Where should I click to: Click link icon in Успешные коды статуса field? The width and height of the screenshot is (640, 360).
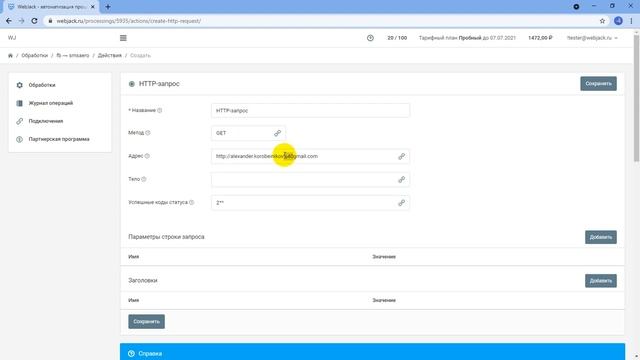pyautogui.click(x=402, y=203)
